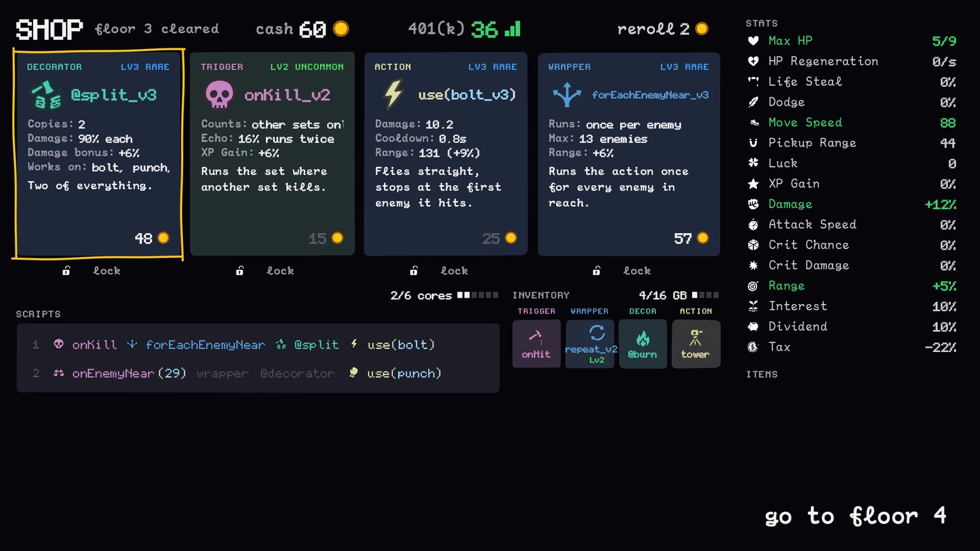Click the @split_v3 axe icon
Image resolution: width=980 pixels, height=551 pixels.
[46, 95]
